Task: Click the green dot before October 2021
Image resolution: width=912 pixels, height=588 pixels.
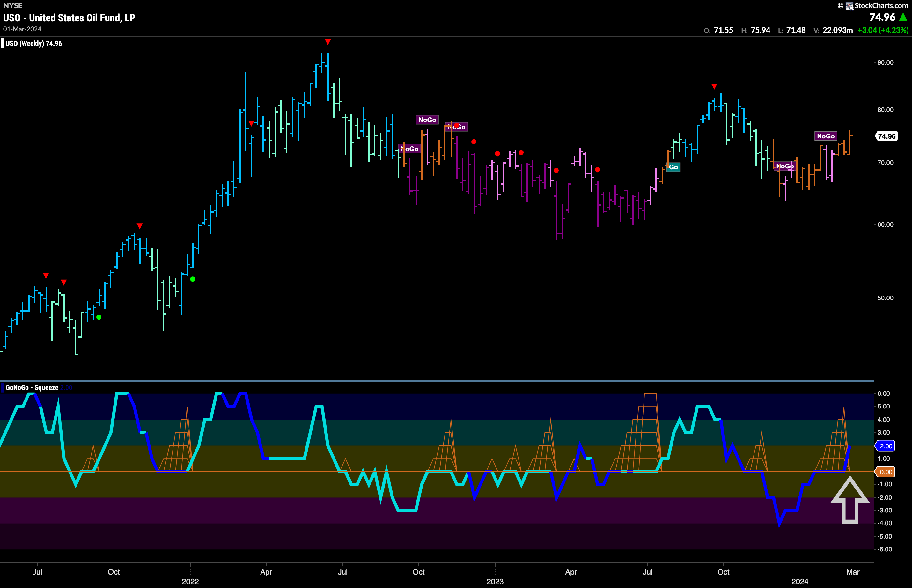Action: point(99,317)
